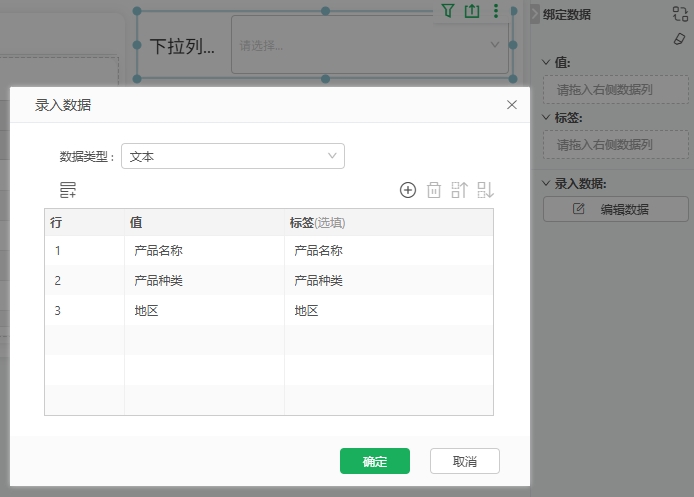The height and width of the screenshot is (497, 694).
Task: Click the batch add rows icon
Action: tap(68, 190)
